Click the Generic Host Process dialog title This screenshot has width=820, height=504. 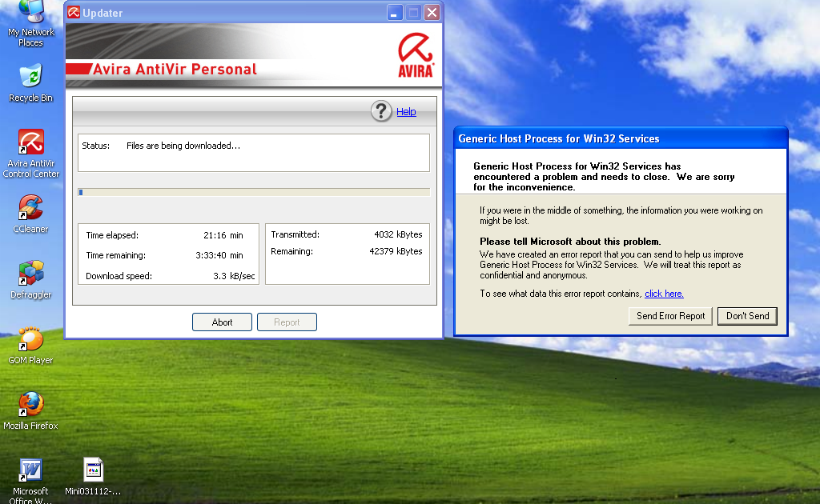[x=558, y=139]
